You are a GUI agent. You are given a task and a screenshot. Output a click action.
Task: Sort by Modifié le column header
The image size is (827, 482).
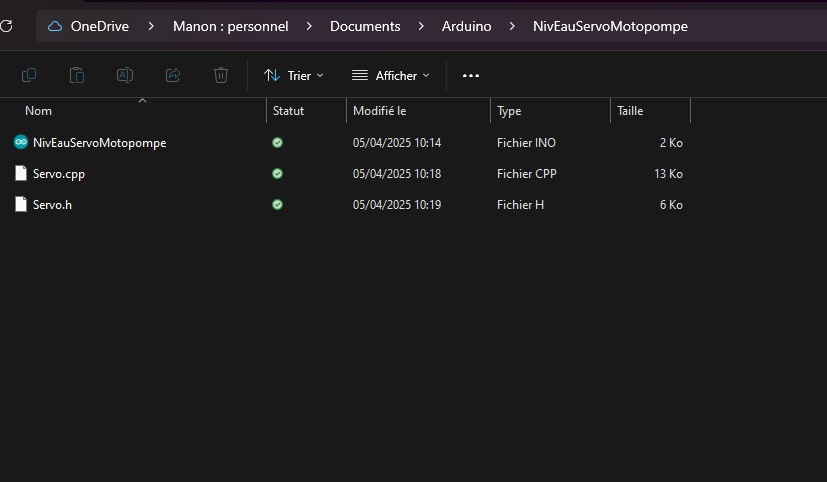(x=380, y=111)
